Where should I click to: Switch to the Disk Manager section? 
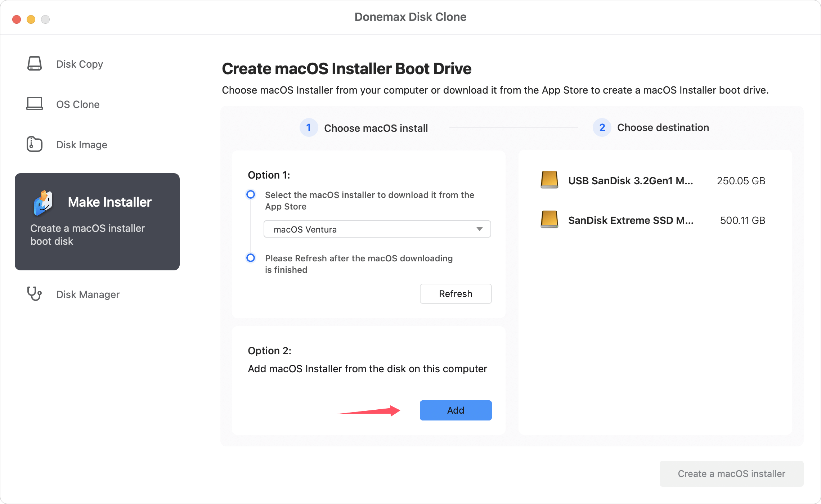[88, 294]
